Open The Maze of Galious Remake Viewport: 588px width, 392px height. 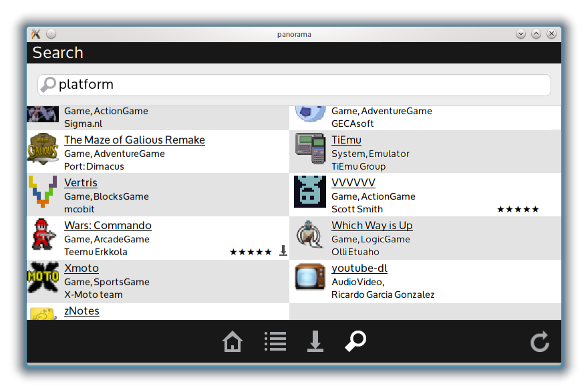pyautogui.click(x=134, y=140)
